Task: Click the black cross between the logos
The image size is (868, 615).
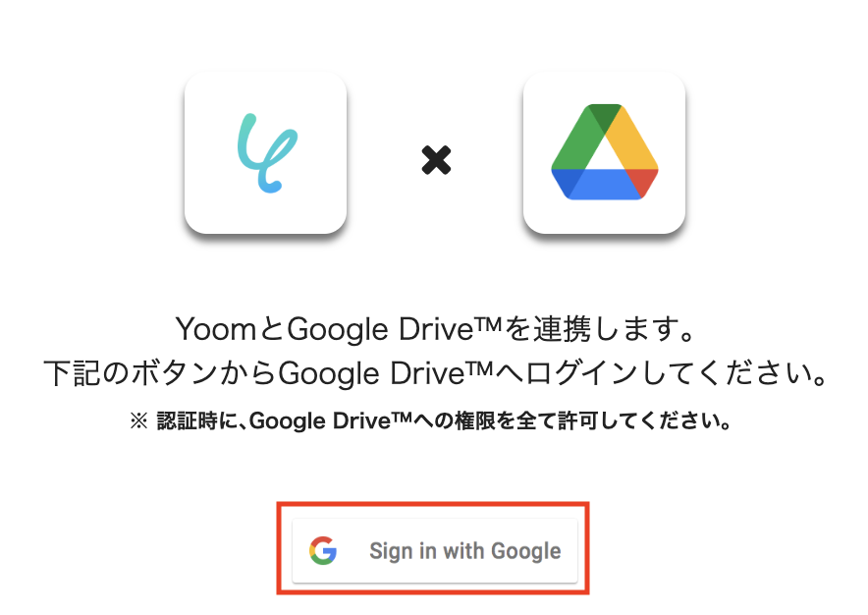Action: pyautogui.click(x=436, y=160)
